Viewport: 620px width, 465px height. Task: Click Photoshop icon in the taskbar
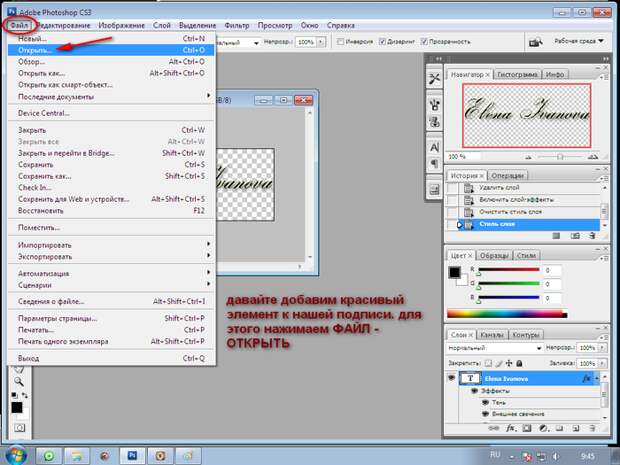tap(132, 456)
